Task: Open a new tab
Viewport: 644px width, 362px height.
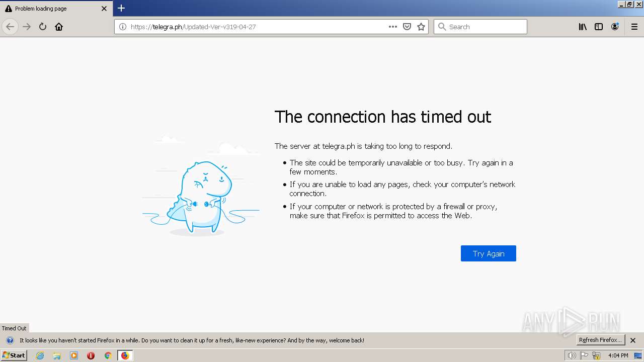Action: [121, 8]
